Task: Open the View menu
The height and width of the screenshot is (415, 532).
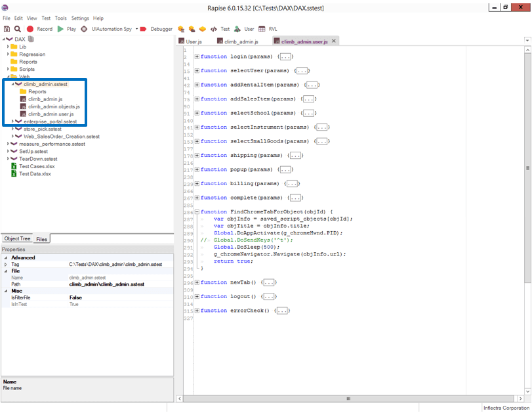Action: click(32, 18)
